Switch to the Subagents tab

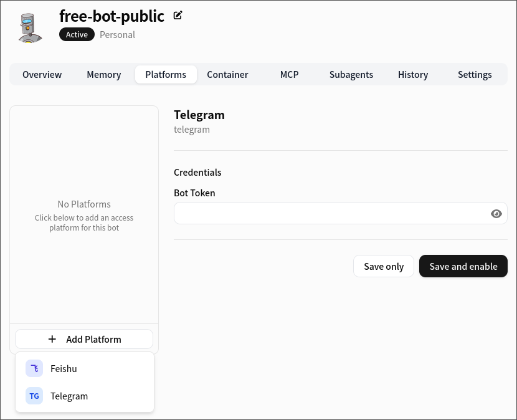(x=351, y=75)
